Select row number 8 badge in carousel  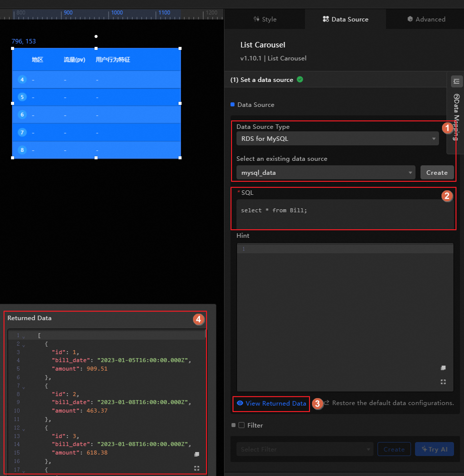(22, 150)
